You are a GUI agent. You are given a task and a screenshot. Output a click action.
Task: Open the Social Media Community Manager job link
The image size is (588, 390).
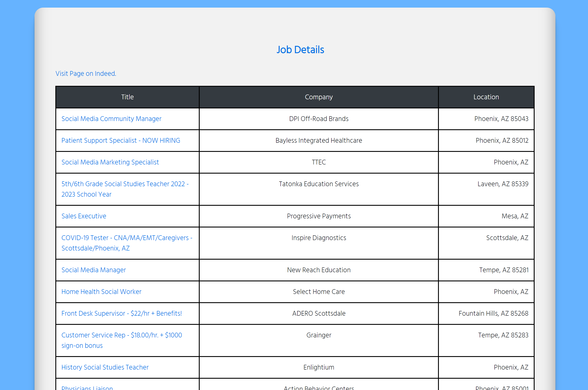point(111,119)
